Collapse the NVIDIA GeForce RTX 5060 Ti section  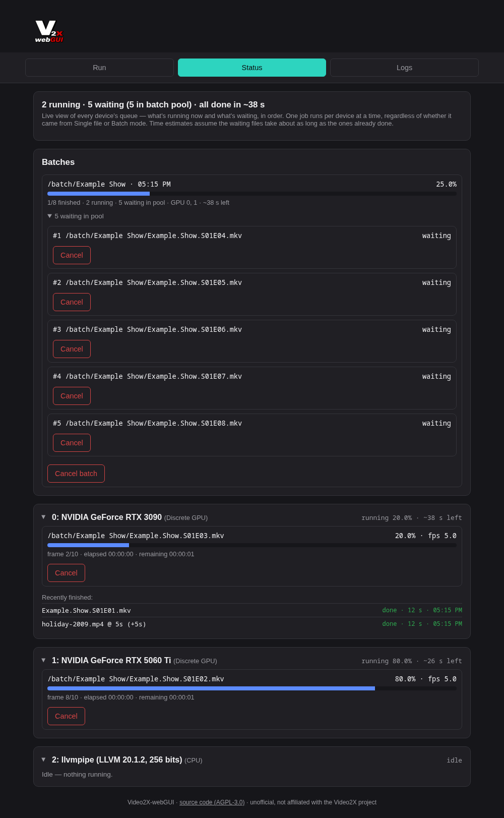point(43,660)
